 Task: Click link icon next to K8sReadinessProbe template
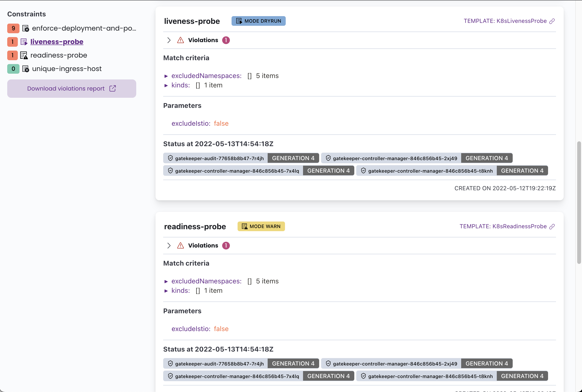pyautogui.click(x=552, y=227)
